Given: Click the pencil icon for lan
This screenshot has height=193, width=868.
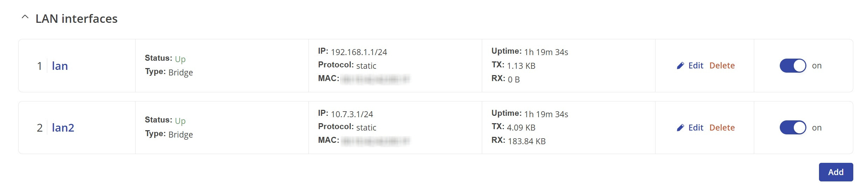Looking at the screenshot, I should coord(680,66).
